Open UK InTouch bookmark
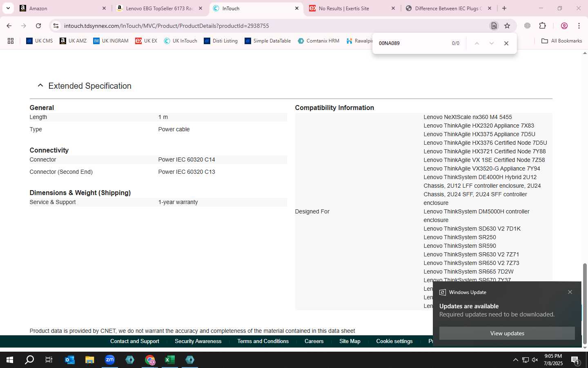 click(180, 41)
